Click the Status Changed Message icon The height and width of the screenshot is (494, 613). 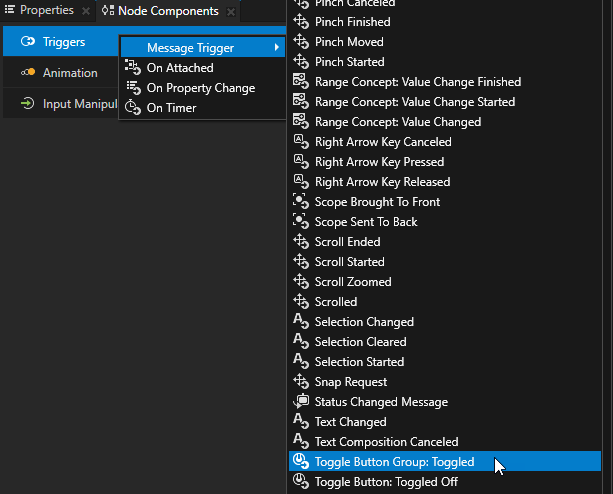[x=301, y=401]
